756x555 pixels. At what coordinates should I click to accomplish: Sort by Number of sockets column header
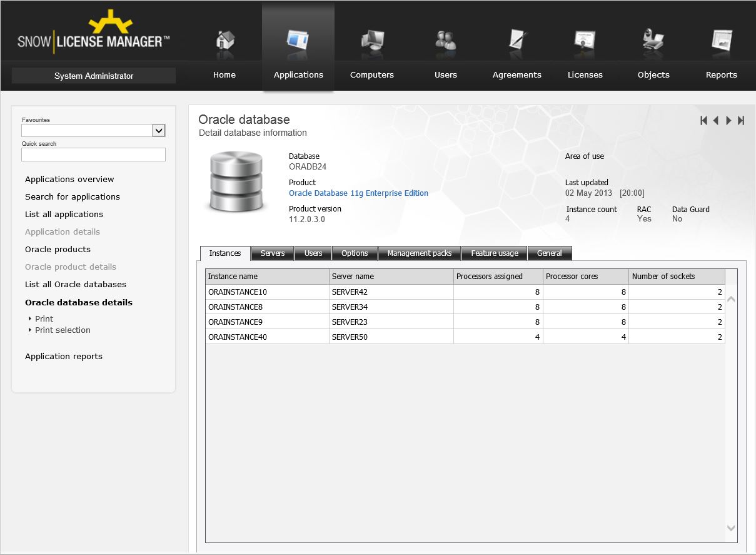coord(677,277)
